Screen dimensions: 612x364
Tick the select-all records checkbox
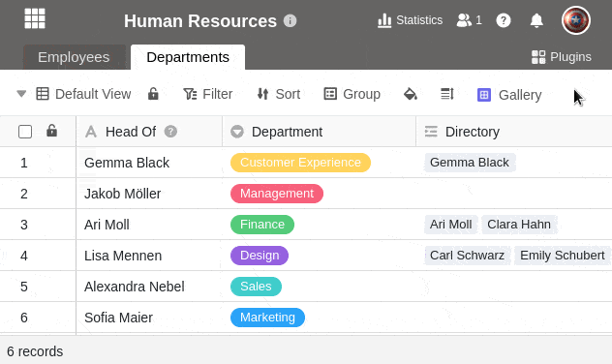point(25,132)
